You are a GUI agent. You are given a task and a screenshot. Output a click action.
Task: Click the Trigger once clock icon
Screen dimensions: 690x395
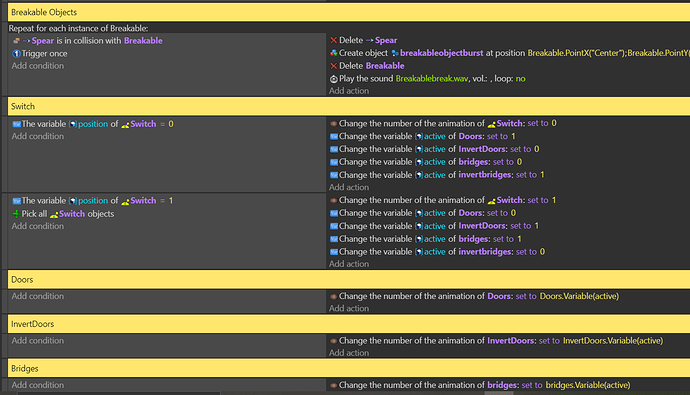(x=16, y=54)
